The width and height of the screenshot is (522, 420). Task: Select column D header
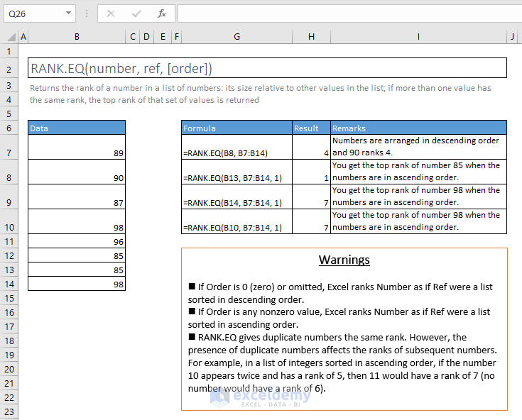coord(146,37)
